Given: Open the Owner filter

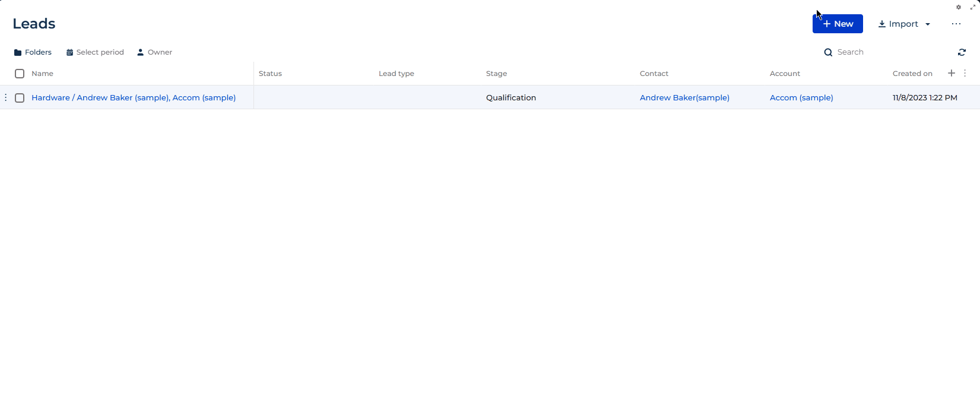Looking at the screenshot, I should pos(154,52).
